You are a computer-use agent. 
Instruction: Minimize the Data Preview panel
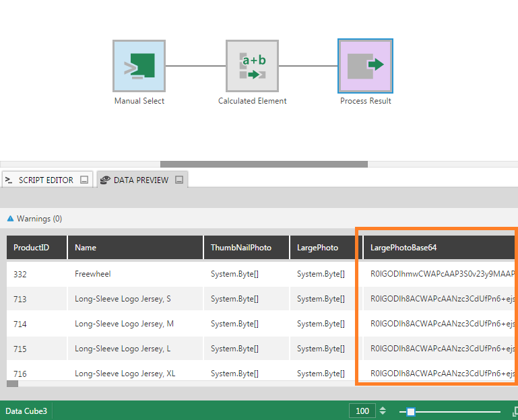click(x=179, y=180)
